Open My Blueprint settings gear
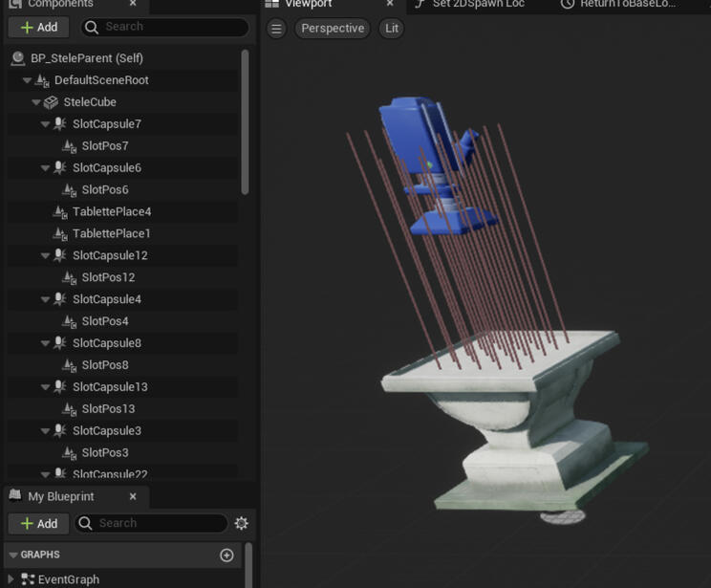This screenshot has width=711, height=588. tap(241, 523)
